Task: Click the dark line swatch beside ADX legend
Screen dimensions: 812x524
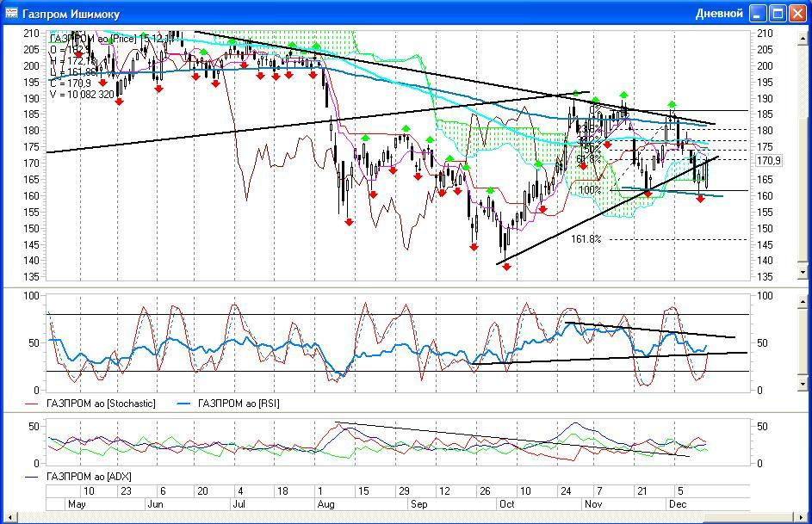Action: (32, 477)
